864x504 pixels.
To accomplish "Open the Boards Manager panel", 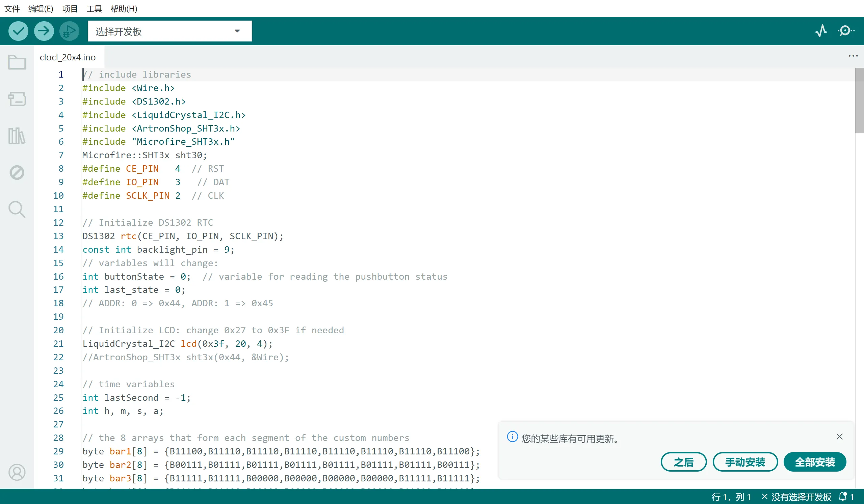I will (17, 99).
